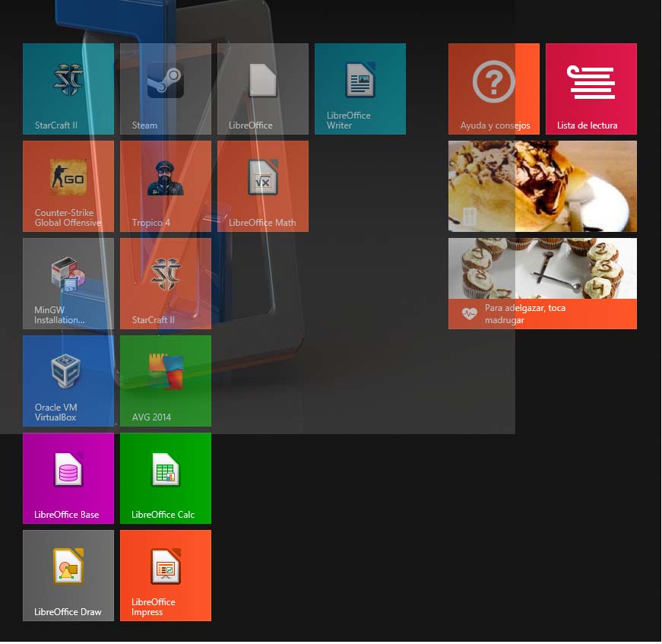
Task: Launch LibreOffice Writer
Action: tap(360, 89)
